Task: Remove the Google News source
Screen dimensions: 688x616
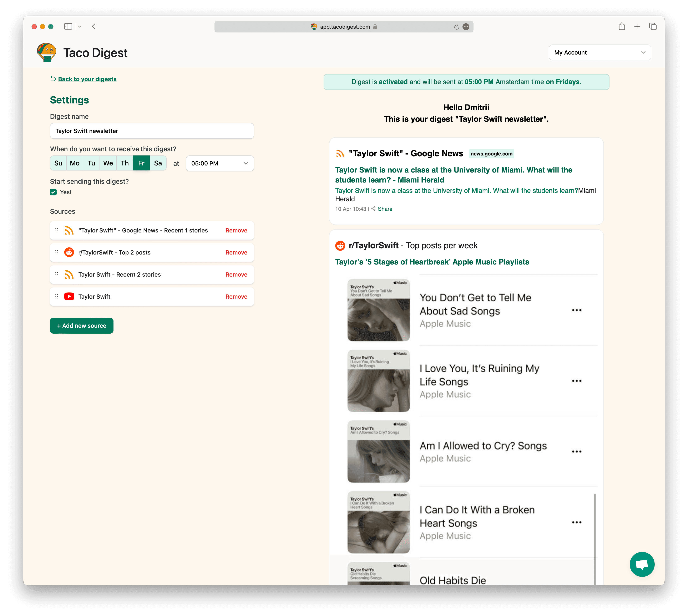Action: [x=236, y=231]
